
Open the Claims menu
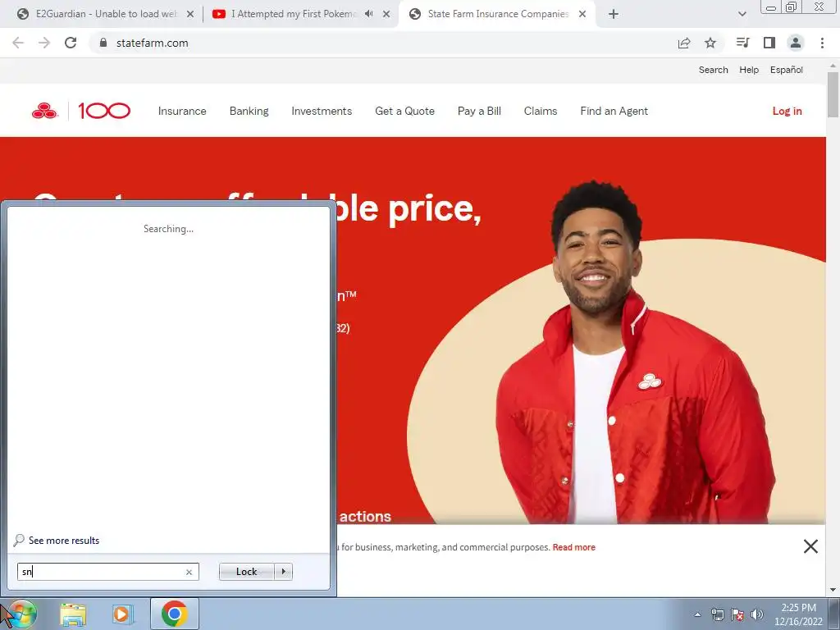541,111
